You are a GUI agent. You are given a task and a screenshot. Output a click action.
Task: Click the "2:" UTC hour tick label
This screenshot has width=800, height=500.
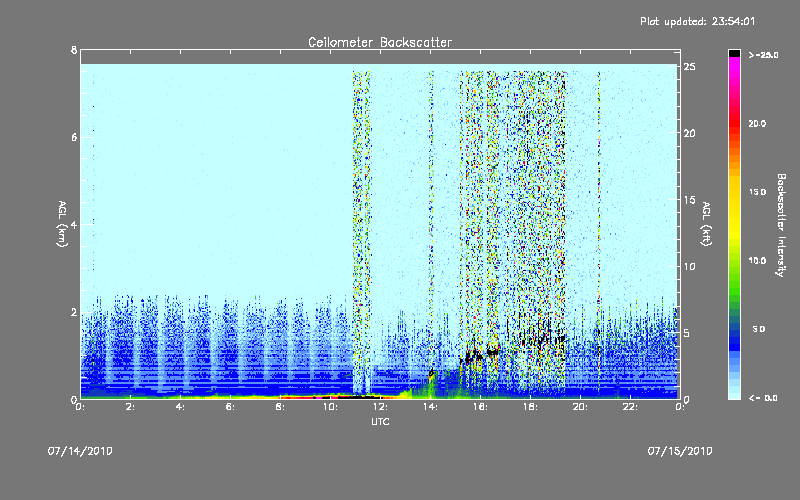point(131,407)
